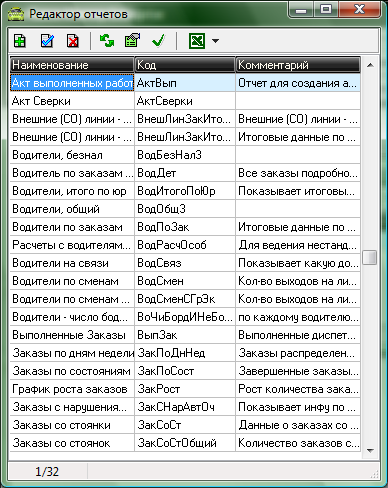Select the row Водители, общий
The width and height of the screenshot is (388, 488).
coord(185,209)
